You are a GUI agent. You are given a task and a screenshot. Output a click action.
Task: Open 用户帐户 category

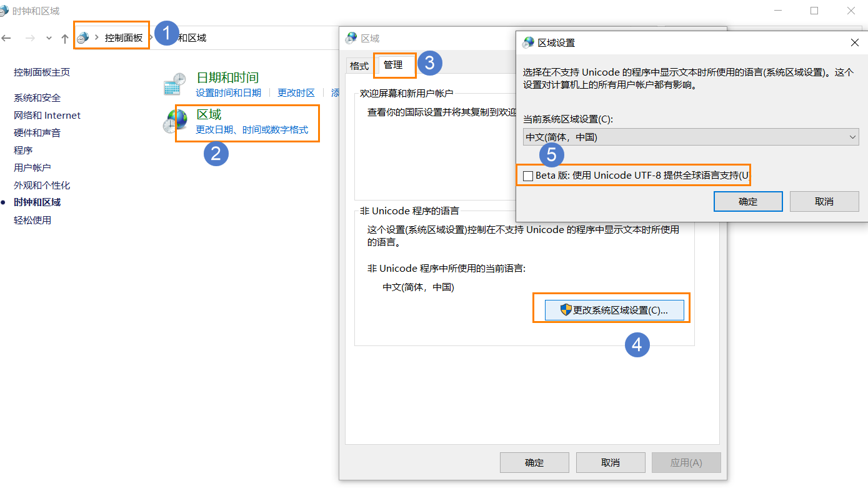click(32, 168)
